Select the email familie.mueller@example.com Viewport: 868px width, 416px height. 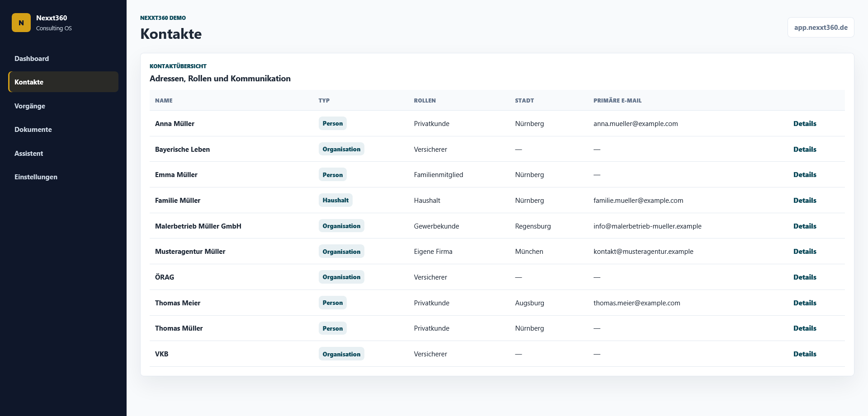638,201
